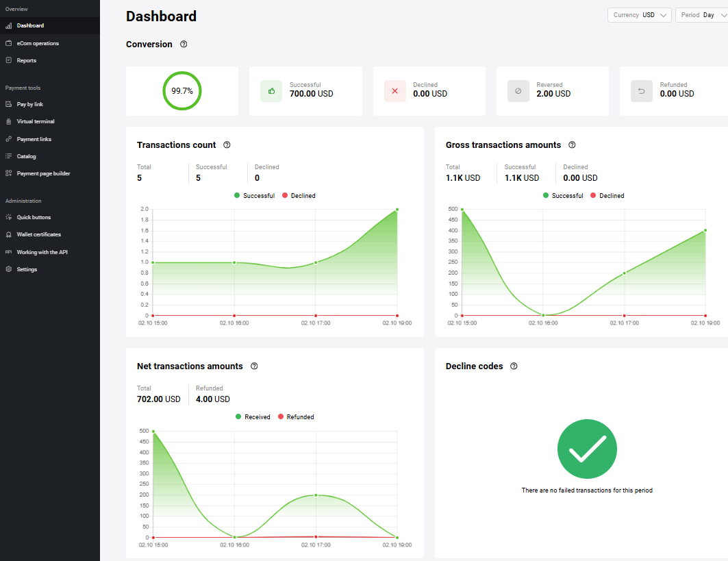The image size is (728, 561).
Task: Open eCom operations in the sidebar
Action: pos(38,43)
